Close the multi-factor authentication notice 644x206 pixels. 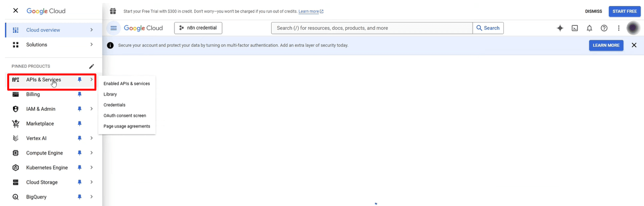click(x=634, y=45)
